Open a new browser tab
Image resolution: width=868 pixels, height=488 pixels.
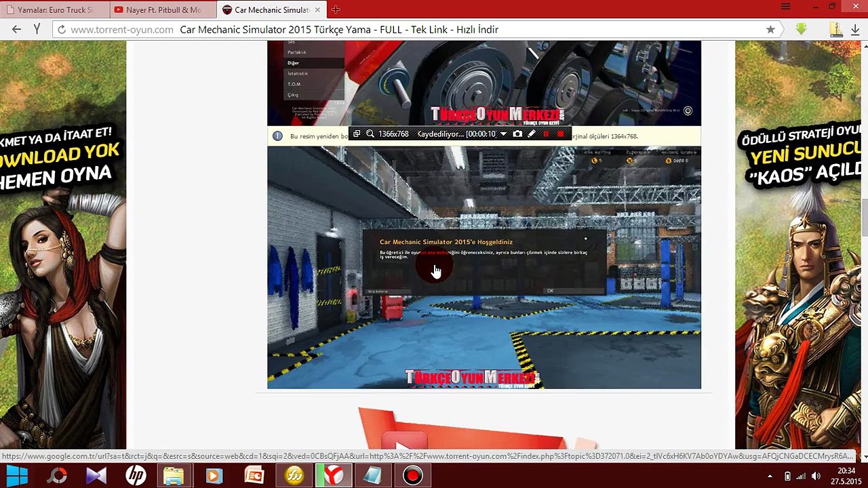pyautogui.click(x=336, y=9)
